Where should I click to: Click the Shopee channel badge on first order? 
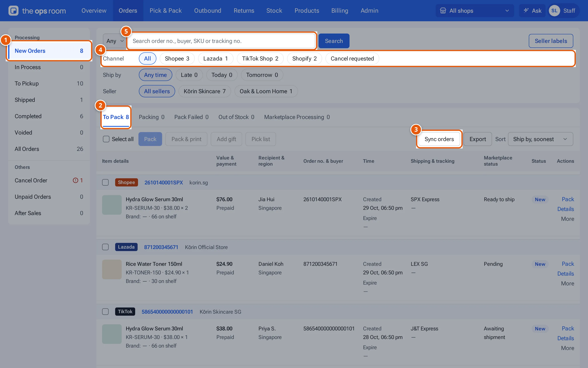[x=126, y=182]
